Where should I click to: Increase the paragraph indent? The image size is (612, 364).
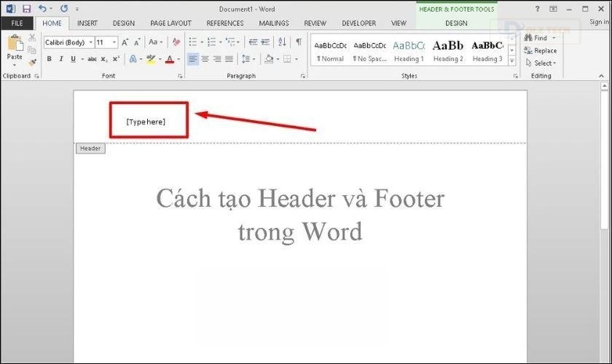click(x=265, y=41)
